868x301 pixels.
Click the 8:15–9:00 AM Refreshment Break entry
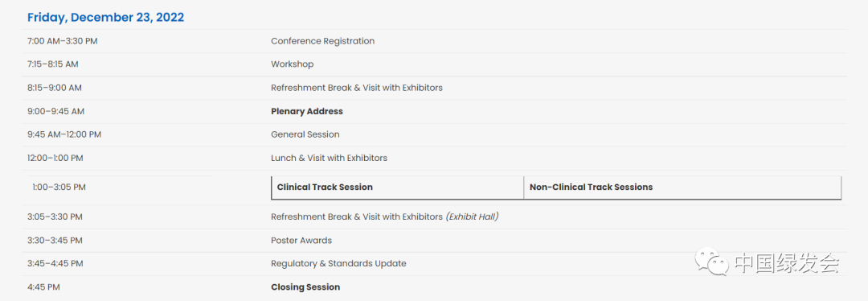tap(357, 88)
